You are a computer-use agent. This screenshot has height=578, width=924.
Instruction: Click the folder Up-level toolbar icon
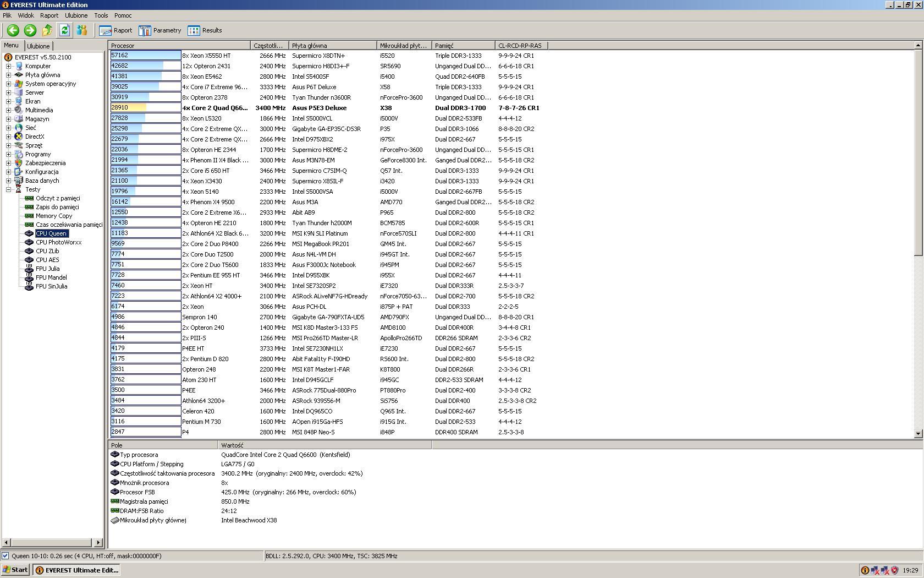[47, 30]
